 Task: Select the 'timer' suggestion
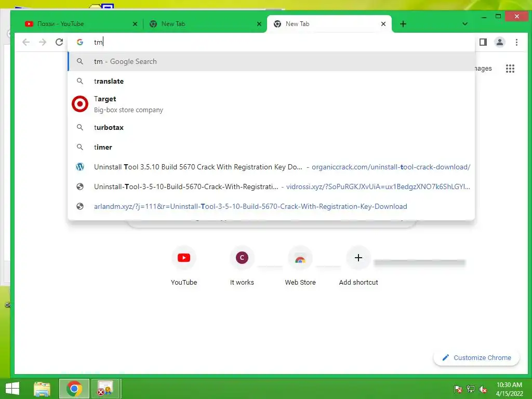[271, 147]
